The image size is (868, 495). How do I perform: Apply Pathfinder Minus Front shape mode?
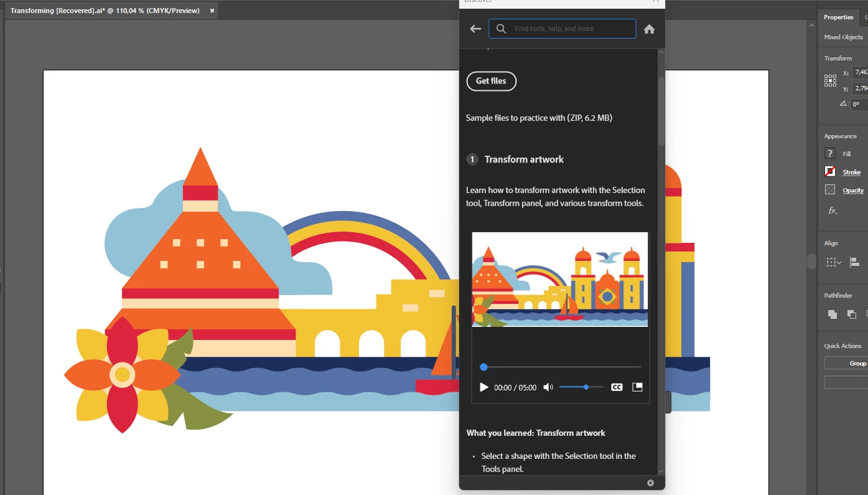coord(852,314)
